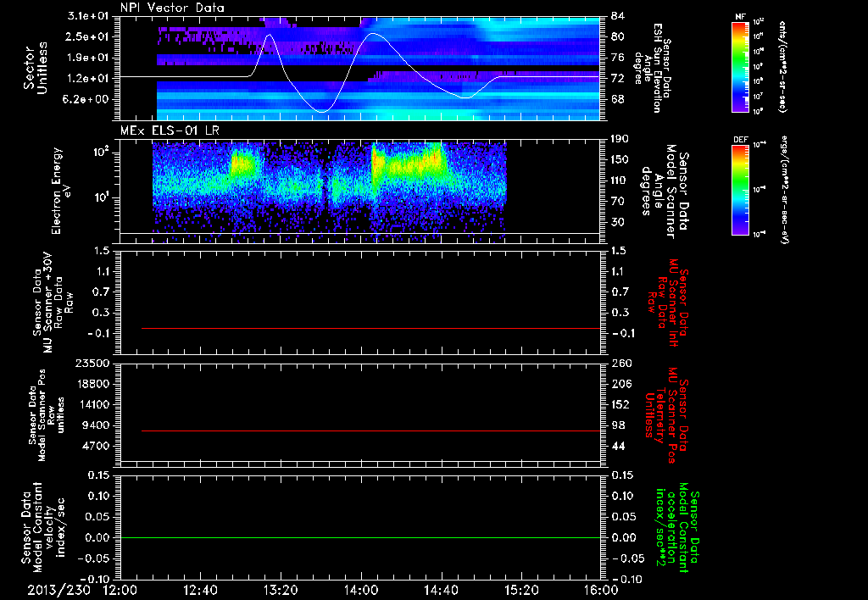Click the '13:20' time axis label
868x600 pixels.
click(281, 590)
